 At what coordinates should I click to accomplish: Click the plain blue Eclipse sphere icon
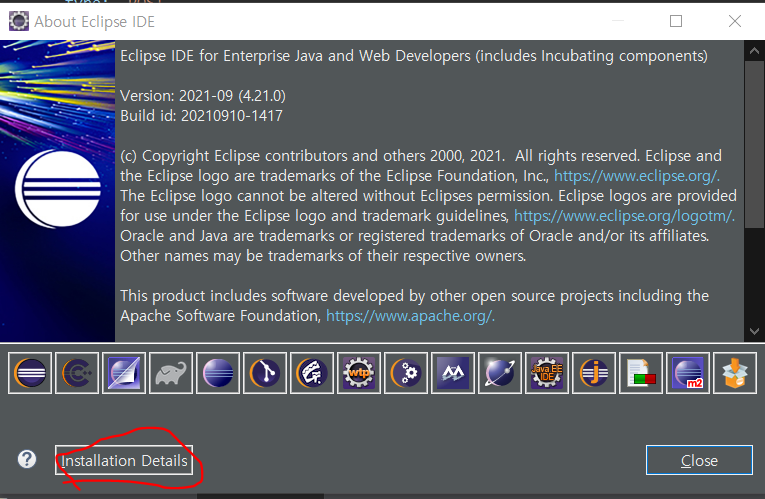(218, 373)
